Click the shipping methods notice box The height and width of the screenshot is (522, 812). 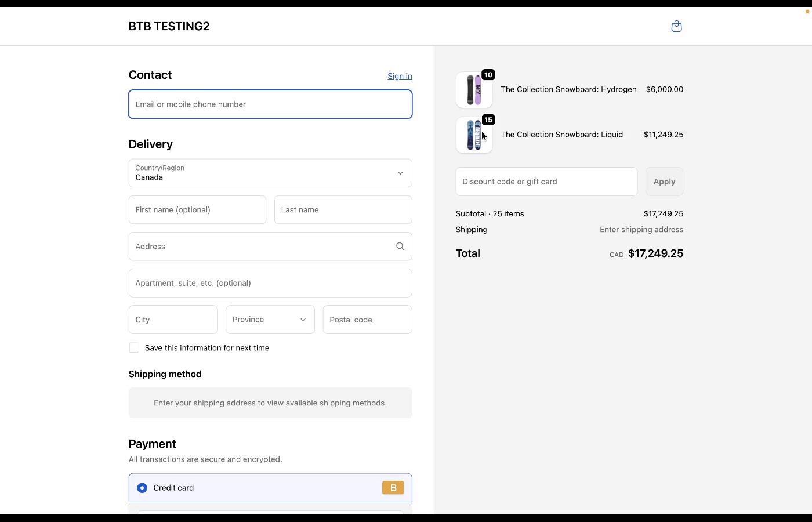coord(270,403)
